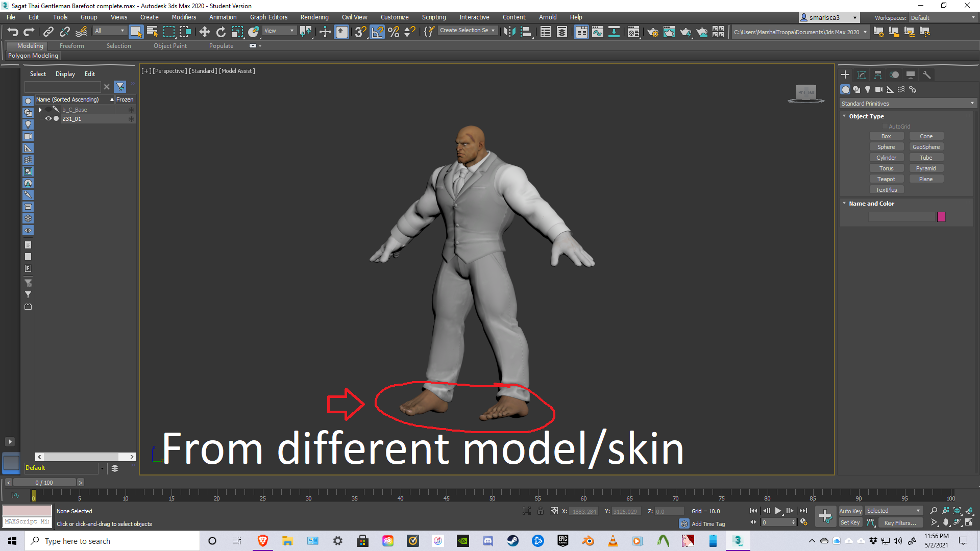Toggle the Angle Snap button
This screenshot has height=551, width=980.
pyautogui.click(x=377, y=32)
